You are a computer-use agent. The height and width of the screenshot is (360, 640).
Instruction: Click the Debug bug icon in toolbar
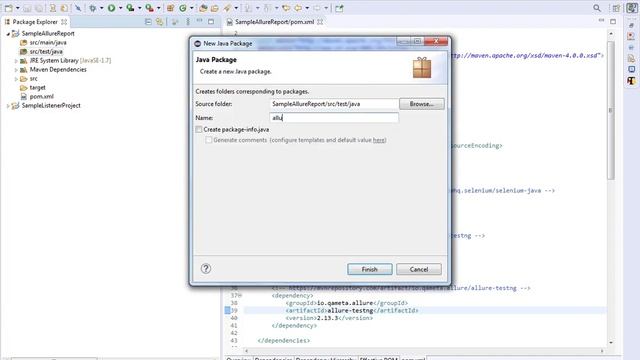pyautogui.click(x=93, y=8)
